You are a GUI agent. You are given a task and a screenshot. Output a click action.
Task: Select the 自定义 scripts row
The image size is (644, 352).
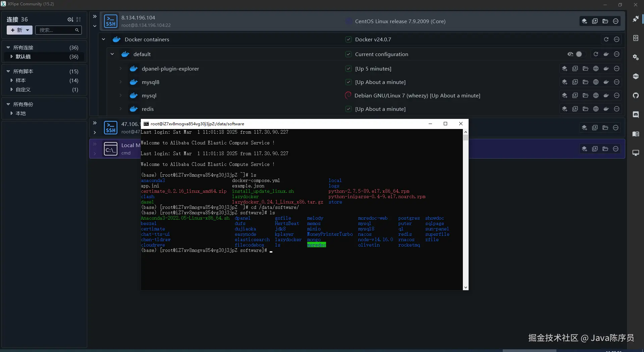[44, 90]
